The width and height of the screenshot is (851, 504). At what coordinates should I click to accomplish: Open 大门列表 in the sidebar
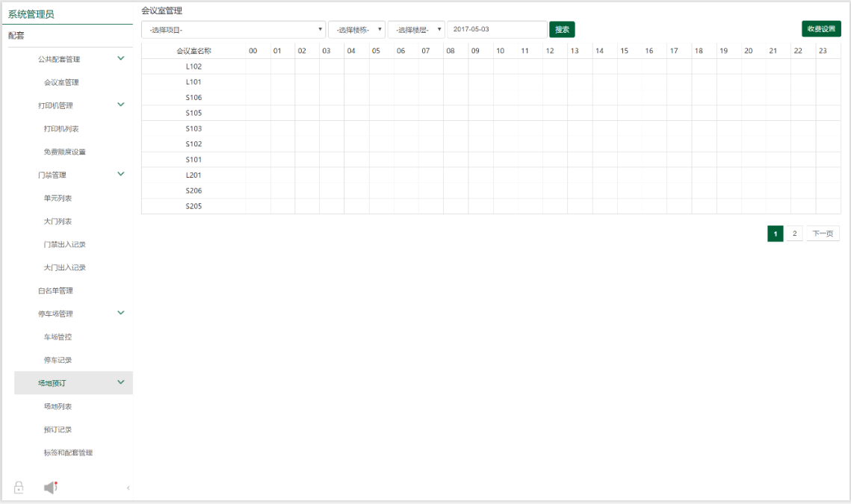point(58,221)
